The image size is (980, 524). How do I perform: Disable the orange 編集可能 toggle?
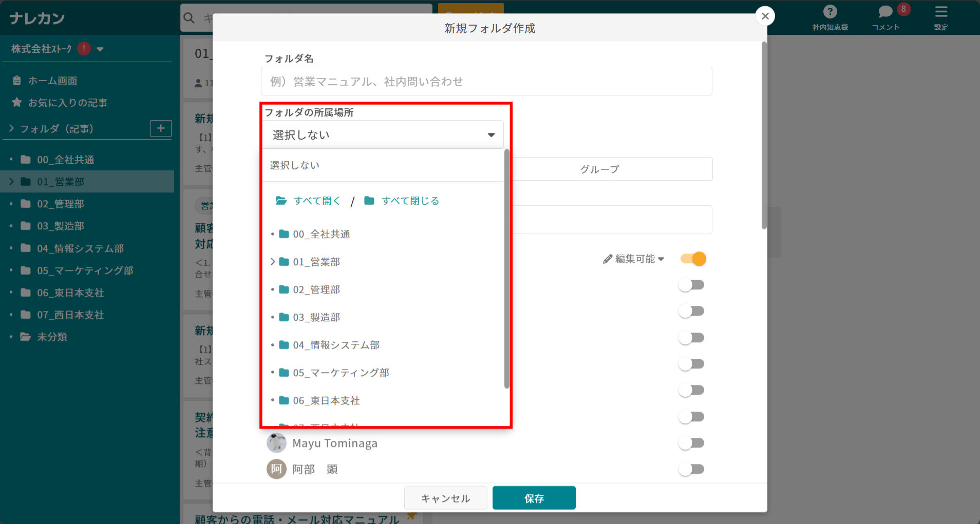pos(693,259)
